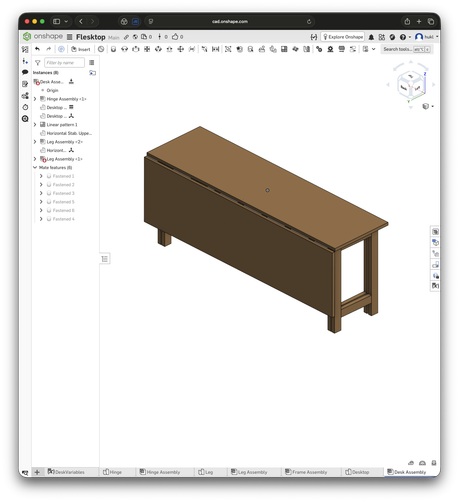Click the Safari reload button

pyautogui.click(x=309, y=22)
